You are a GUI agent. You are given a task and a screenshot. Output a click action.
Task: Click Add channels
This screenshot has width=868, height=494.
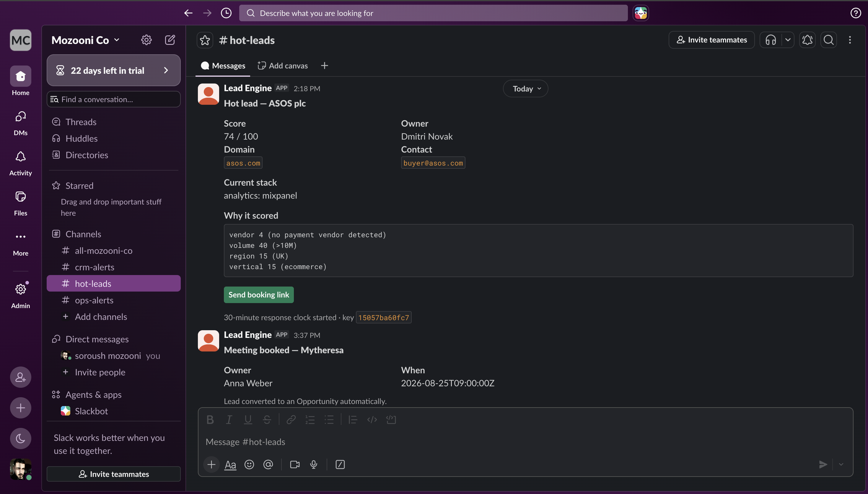pos(113,317)
